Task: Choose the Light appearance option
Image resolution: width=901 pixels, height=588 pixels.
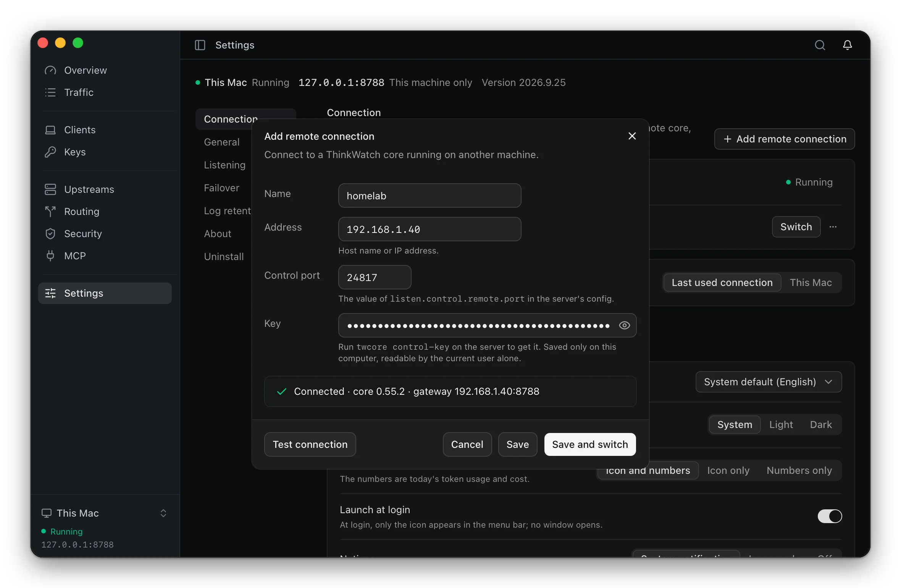Action: [781, 425]
